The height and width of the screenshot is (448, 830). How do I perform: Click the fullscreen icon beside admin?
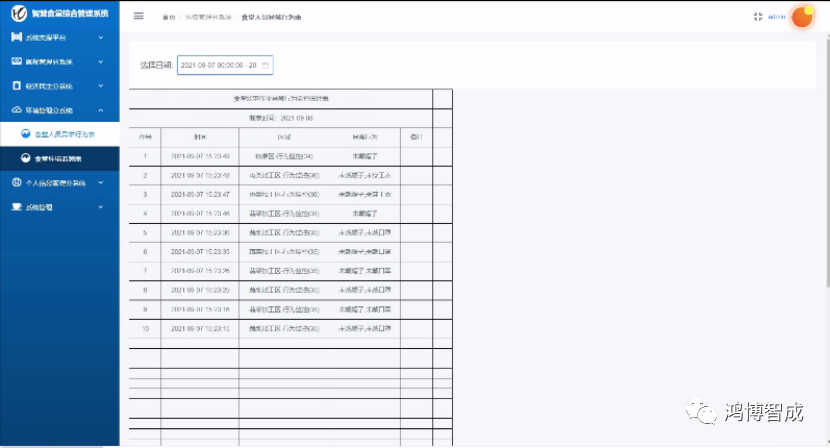click(757, 17)
